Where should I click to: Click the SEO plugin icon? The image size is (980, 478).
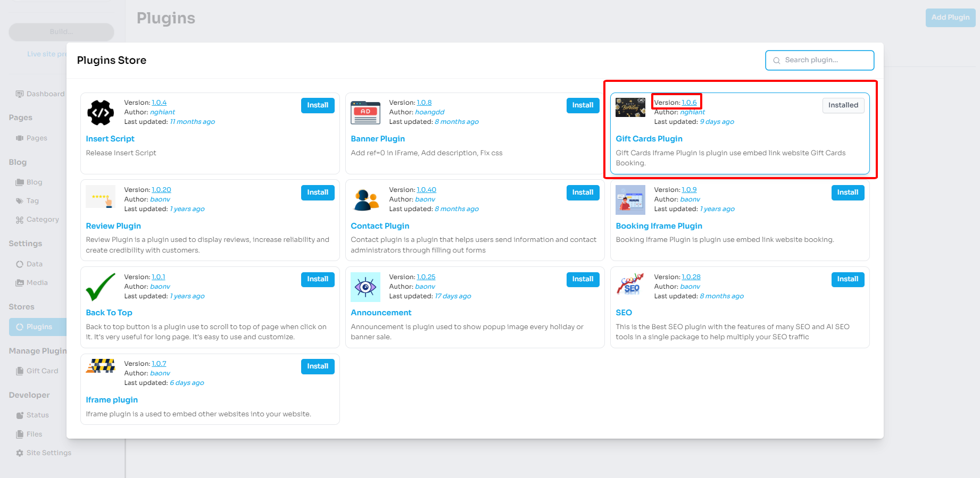coord(630,285)
